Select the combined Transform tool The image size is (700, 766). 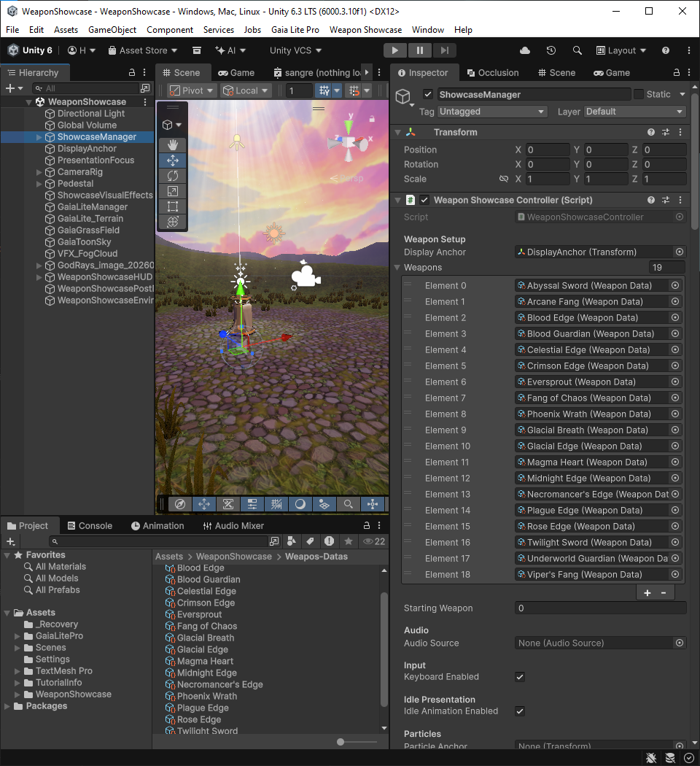[x=172, y=222]
